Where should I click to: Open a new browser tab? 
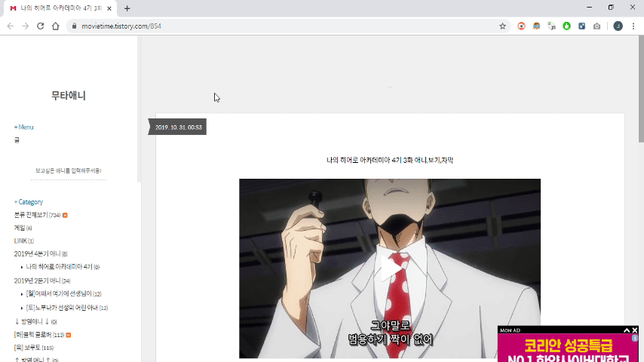pyautogui.click(x=127, y=8)
